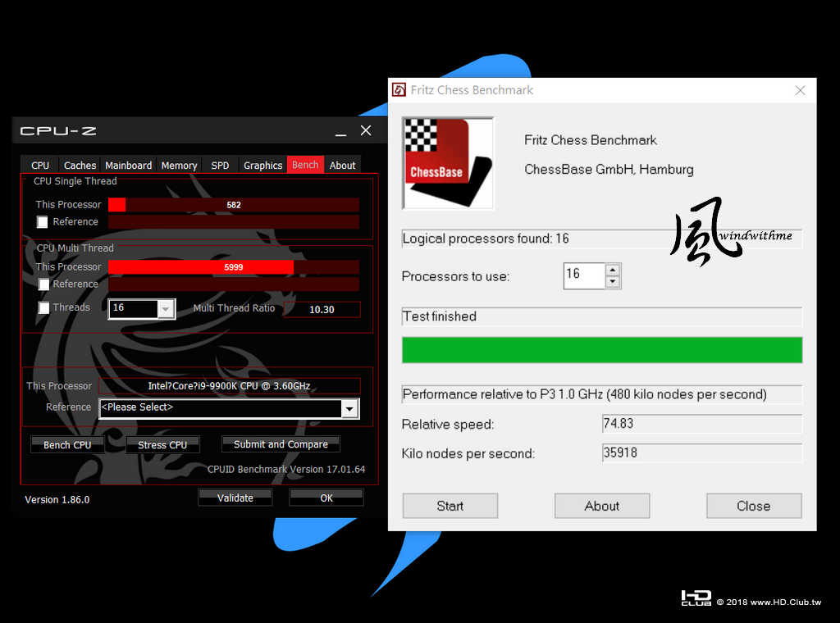Screen dimensions: 840x623
Task: Click the multi thread score bar 5999
Action: [234, 267]
